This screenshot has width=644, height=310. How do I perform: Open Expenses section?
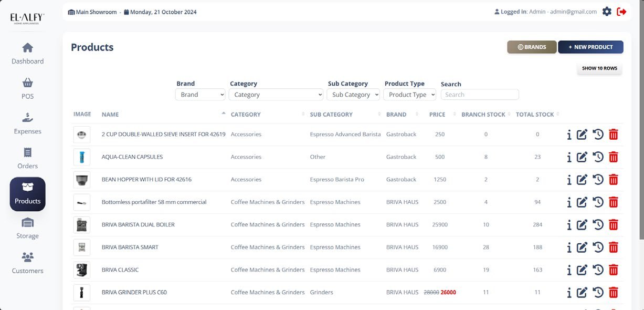pos(28,124)
